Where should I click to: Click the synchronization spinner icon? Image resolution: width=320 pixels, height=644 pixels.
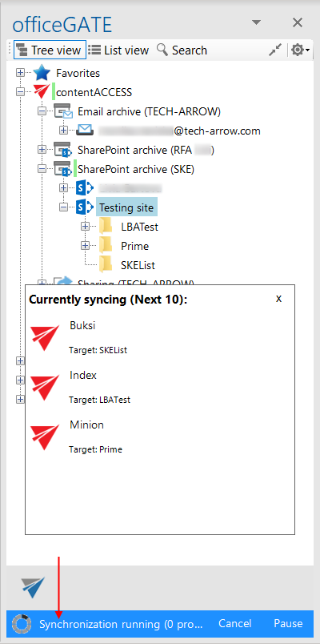coord(22,624)
